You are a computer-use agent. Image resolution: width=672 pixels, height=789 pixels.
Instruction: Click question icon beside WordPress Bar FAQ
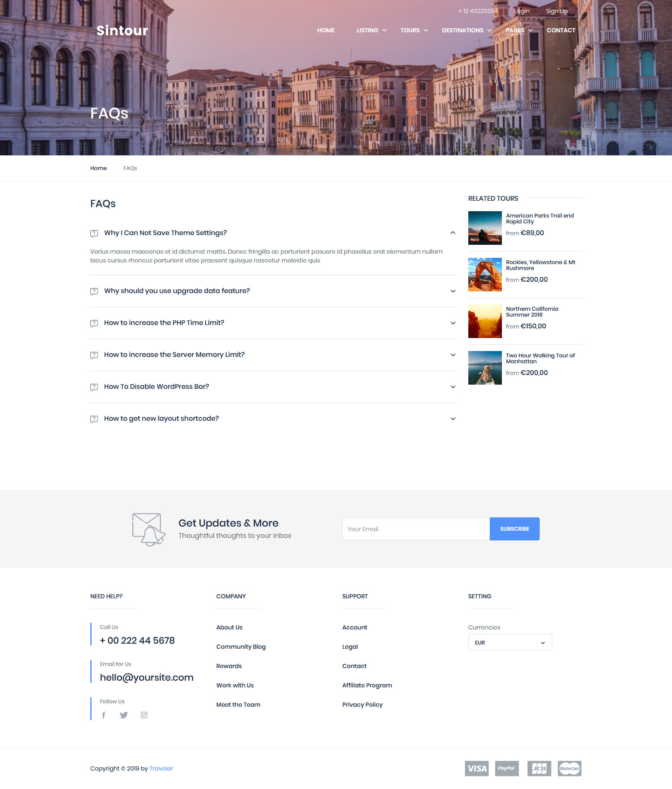pyautogui.click(x=94, y=387)
